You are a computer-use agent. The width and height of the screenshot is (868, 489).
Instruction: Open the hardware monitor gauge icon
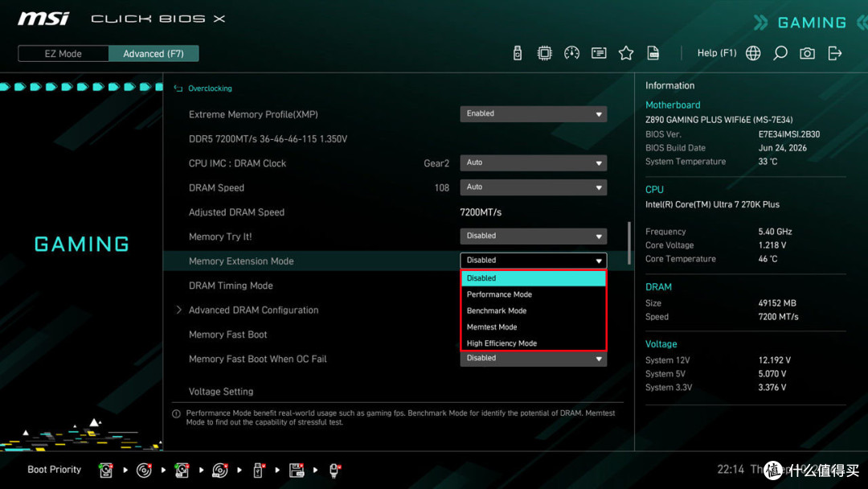(x=571, y=53)
